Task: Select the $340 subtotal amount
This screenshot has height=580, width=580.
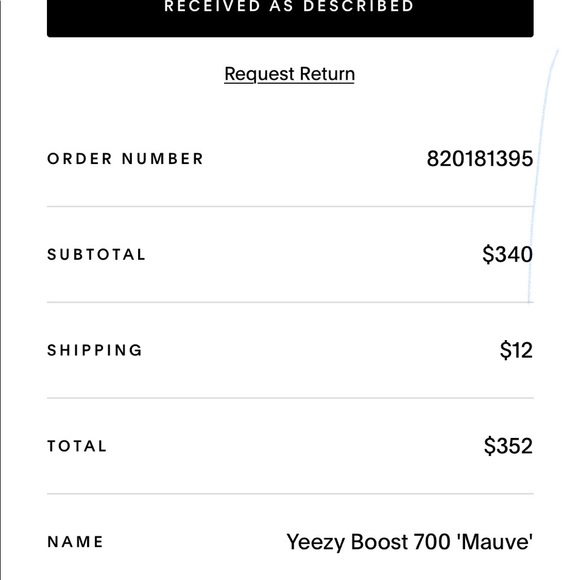Action: (x=508, y=254)
